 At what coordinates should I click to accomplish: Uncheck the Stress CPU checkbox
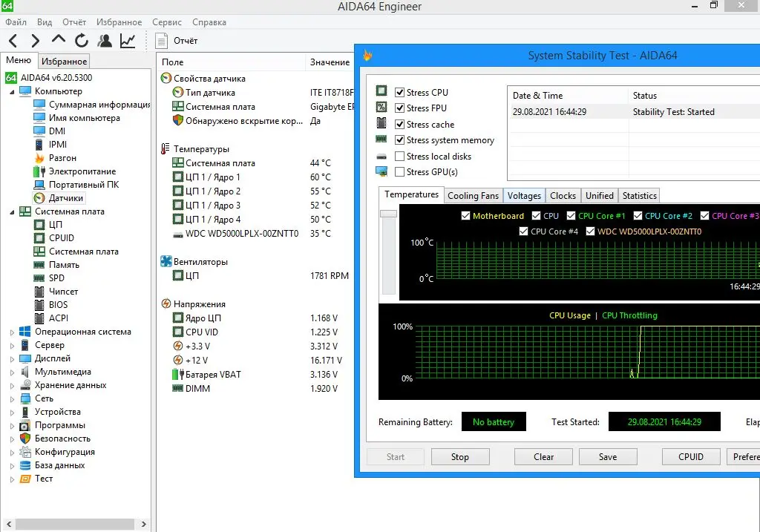400,93
